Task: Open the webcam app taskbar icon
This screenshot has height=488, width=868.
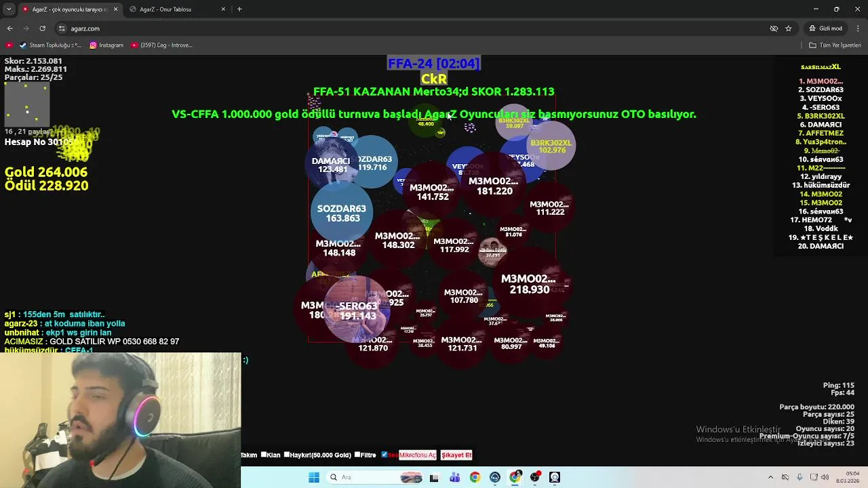Action: point(555,477)
